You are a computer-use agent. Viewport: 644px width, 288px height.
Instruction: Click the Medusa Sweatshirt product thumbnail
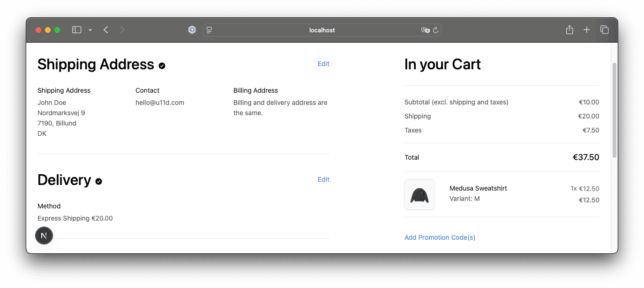click(419, 194)
